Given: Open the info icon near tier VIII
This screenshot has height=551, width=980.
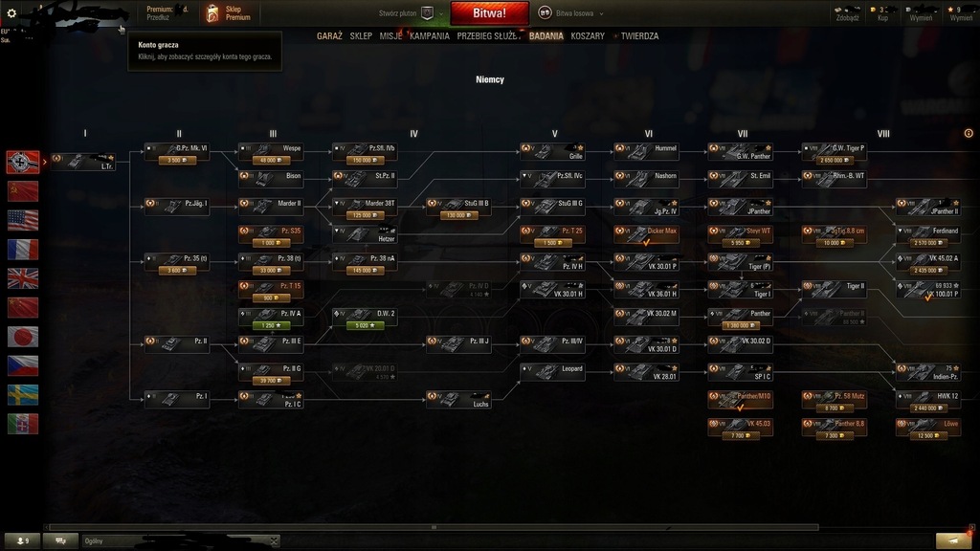Looking at the screenshot, I should 969,133.
